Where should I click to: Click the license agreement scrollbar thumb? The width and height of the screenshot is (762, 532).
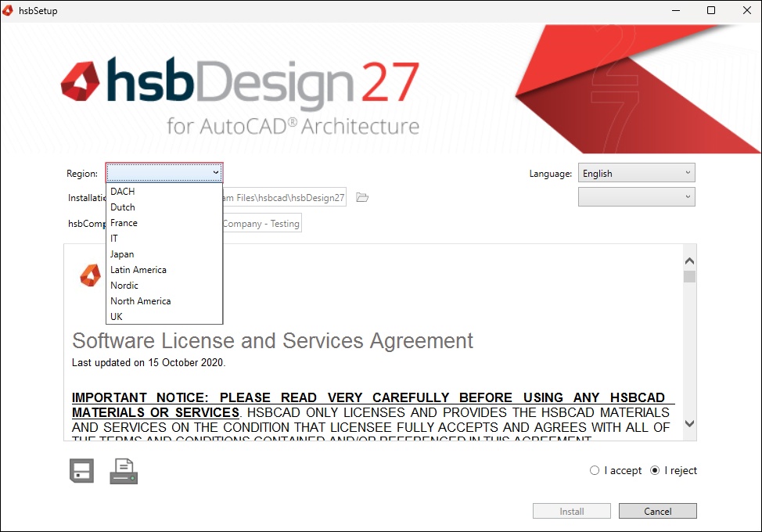point(689,276)
